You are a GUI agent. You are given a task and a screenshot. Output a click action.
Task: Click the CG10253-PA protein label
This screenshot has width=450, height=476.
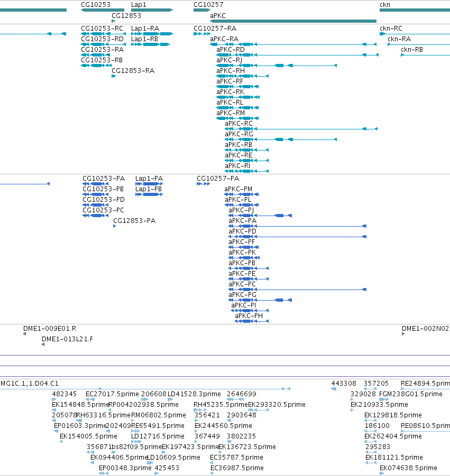point(104,178)
